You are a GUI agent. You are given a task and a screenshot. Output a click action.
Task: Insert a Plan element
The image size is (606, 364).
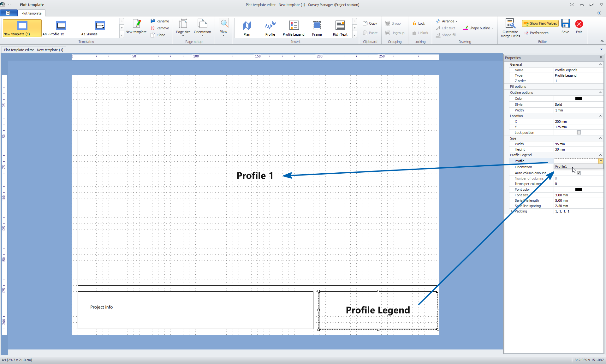pos(247,28)
